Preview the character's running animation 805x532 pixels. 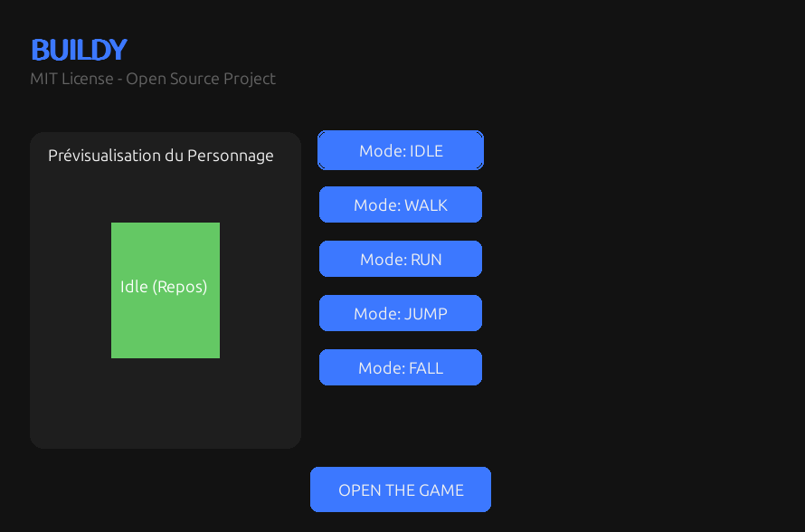coord(401,259)
